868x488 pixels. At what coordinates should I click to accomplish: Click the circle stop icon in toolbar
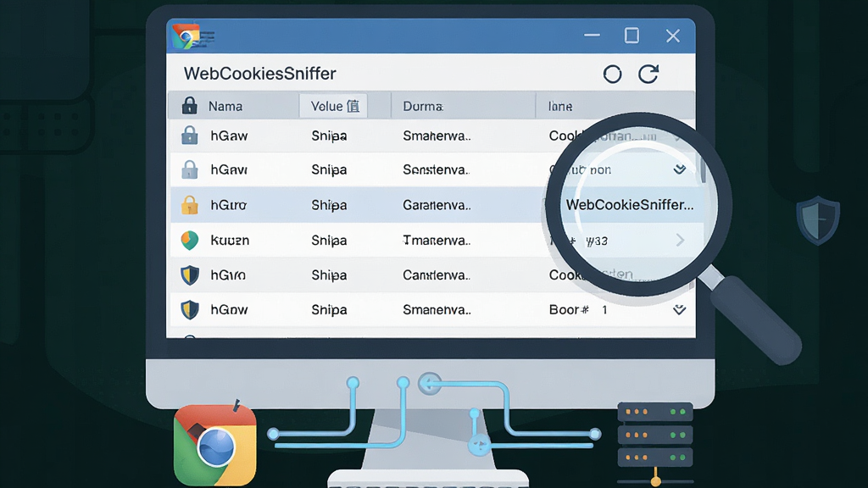point(612,75)
